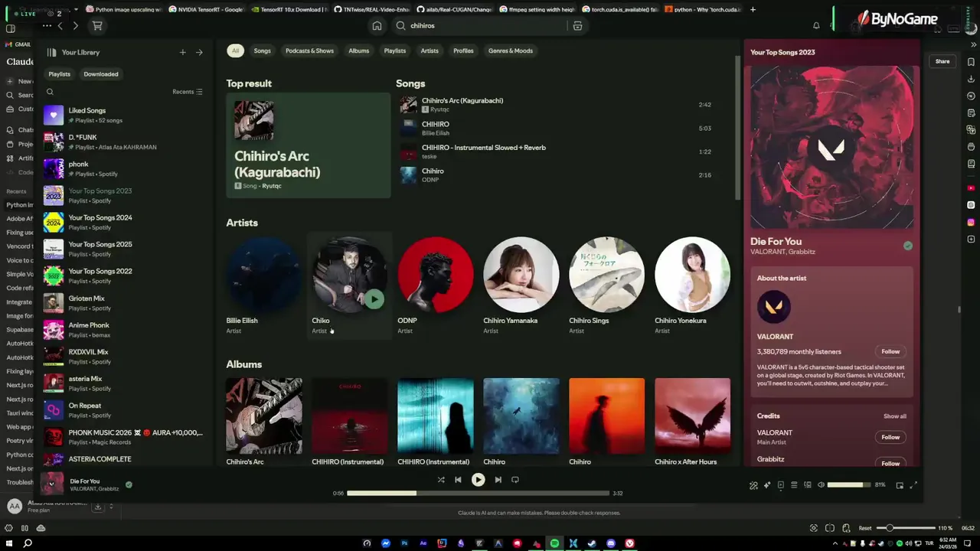This screenshot has height=551, width=980.
Task: Open Chihiro Yamanaka artist thumbnail
Action: pyautogui.click(x=521, y=275)
